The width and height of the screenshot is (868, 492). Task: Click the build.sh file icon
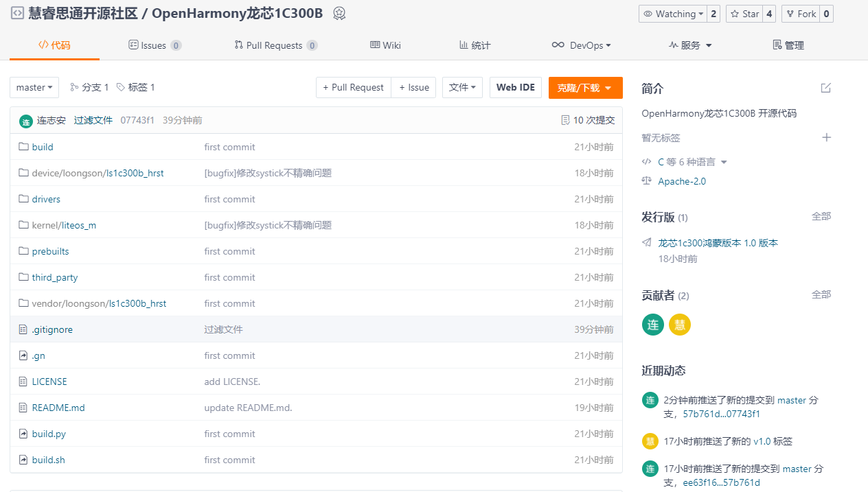pos(23,460)
